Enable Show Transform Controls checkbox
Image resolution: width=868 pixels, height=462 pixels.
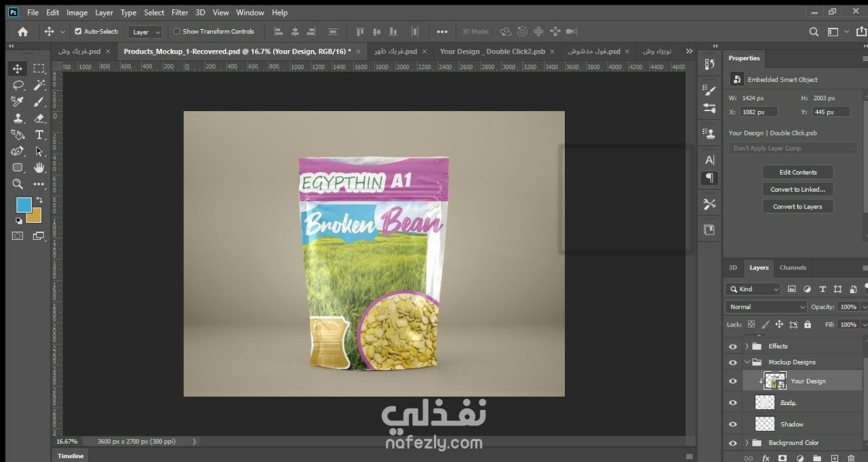click(x=177, y=31)
